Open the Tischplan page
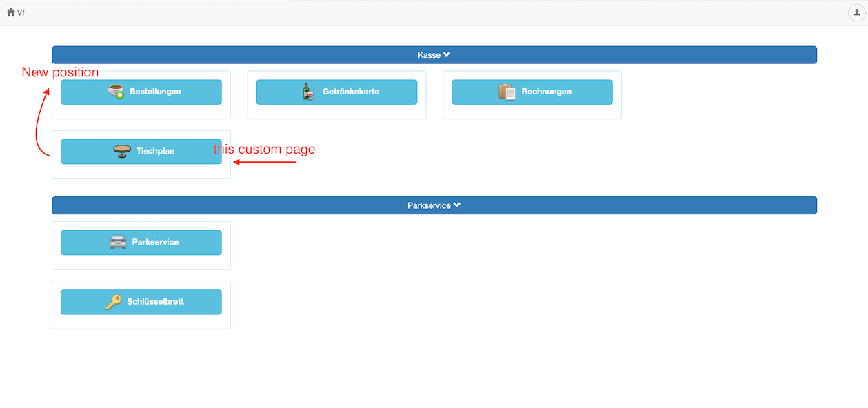The height and width of the screenshot is (408, 868). coord(141,152)
